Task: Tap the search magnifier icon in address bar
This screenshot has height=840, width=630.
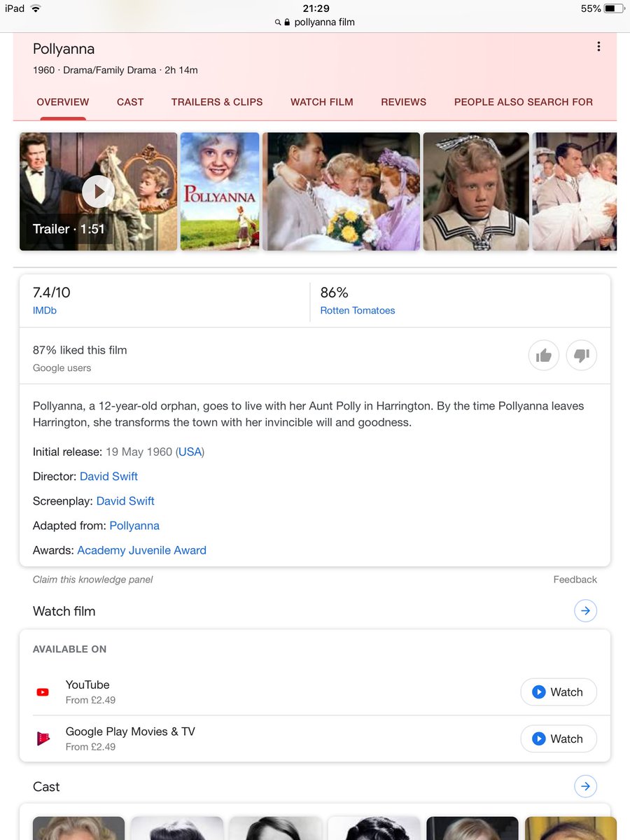Action: 278,22
